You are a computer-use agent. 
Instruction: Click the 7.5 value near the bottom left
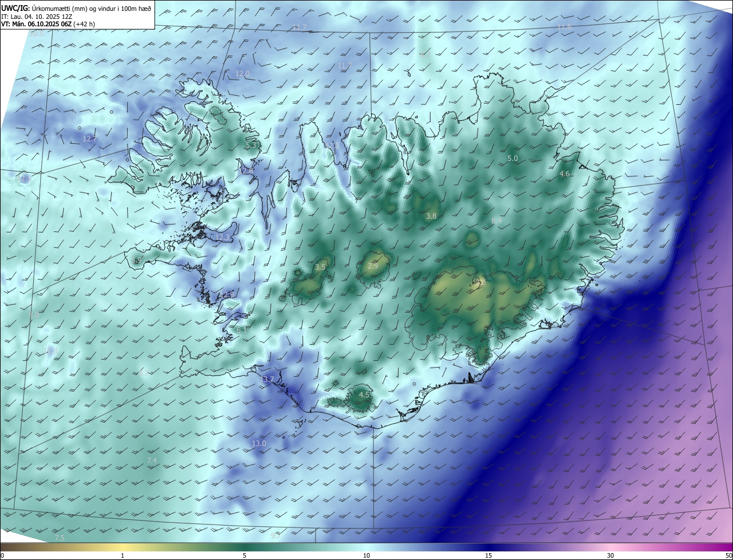(60, 538)
